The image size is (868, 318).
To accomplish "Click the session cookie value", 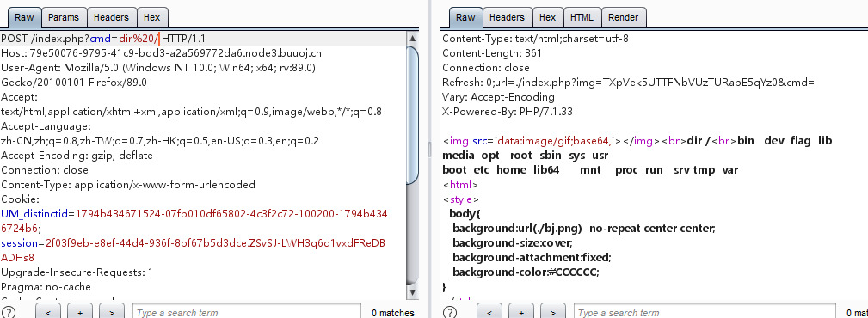I will (x=193, y=250).
